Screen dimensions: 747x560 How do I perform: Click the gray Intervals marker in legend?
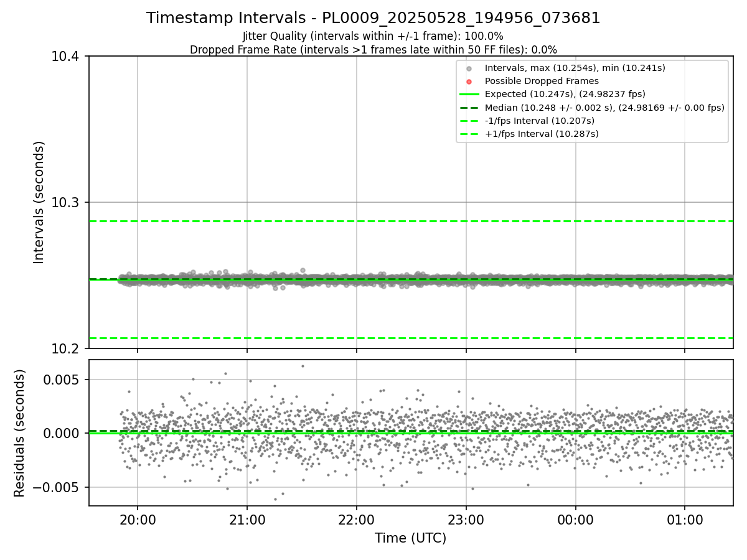[469, 68]
